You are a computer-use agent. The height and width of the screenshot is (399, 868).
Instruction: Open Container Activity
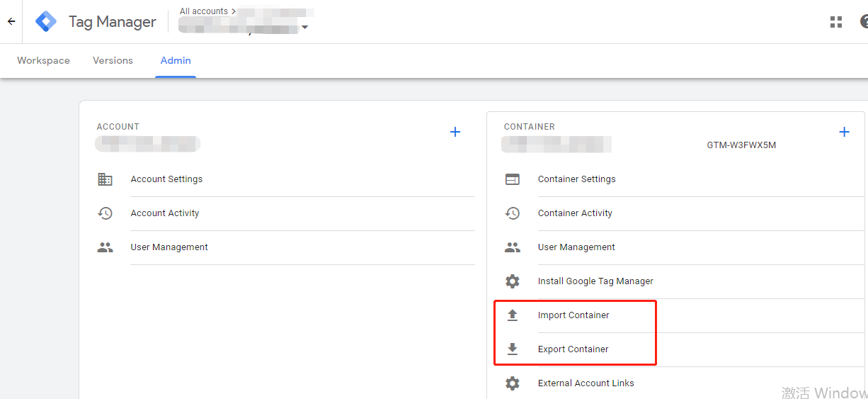[575, 213]
